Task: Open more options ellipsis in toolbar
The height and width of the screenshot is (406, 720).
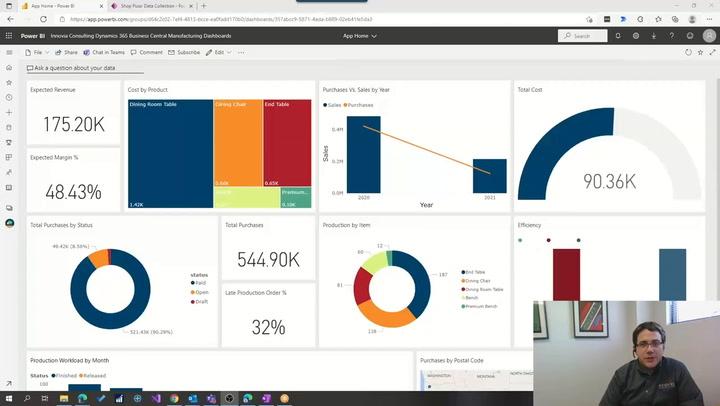Action: [x=241, y=52]
